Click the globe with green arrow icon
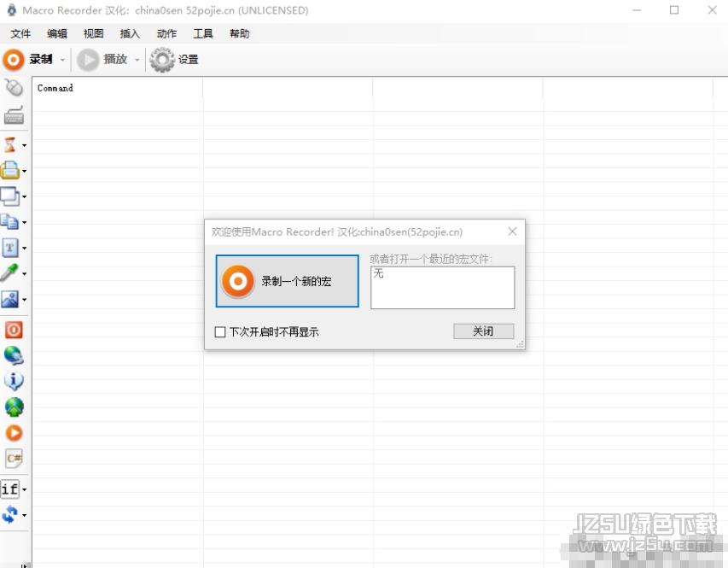This screenshot has width=728, height=568. pyautogui.click(x=14, y=407)
